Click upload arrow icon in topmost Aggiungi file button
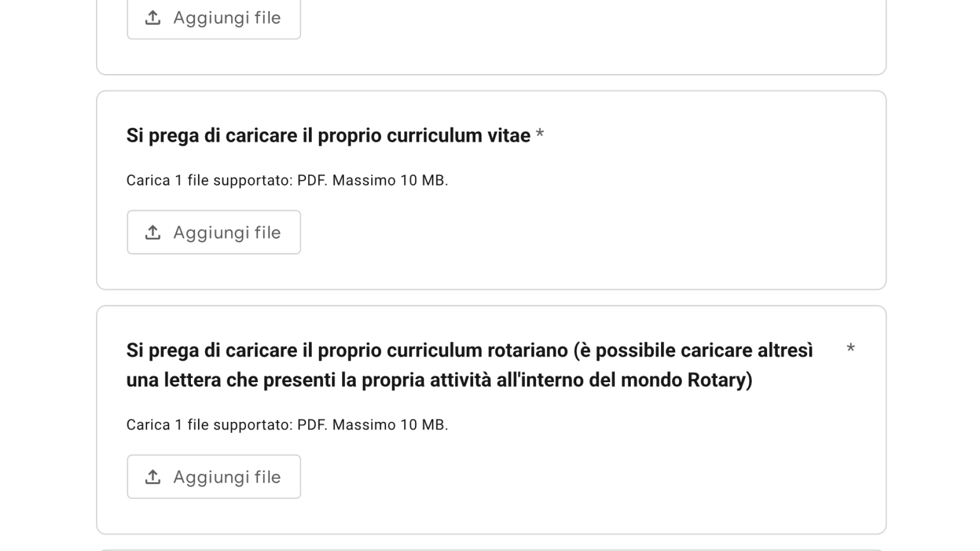The width and height of the screenshot is (980, 551). tap(153, 18)
